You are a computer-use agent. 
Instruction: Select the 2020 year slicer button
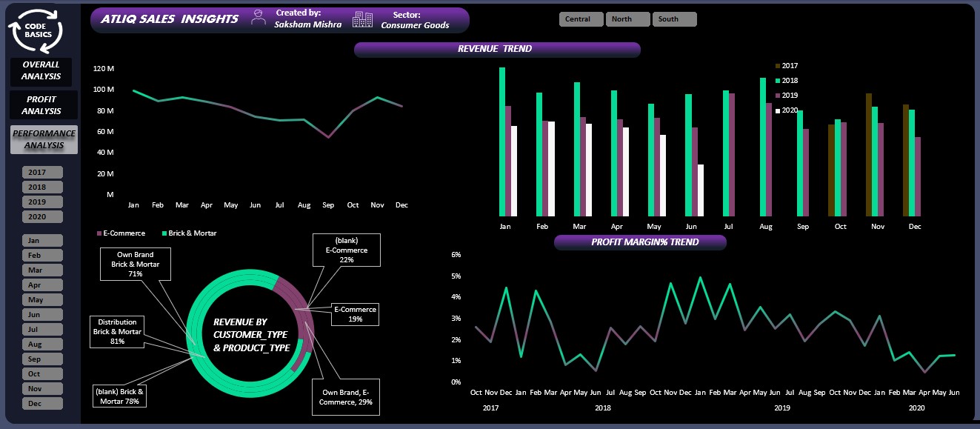42,217
